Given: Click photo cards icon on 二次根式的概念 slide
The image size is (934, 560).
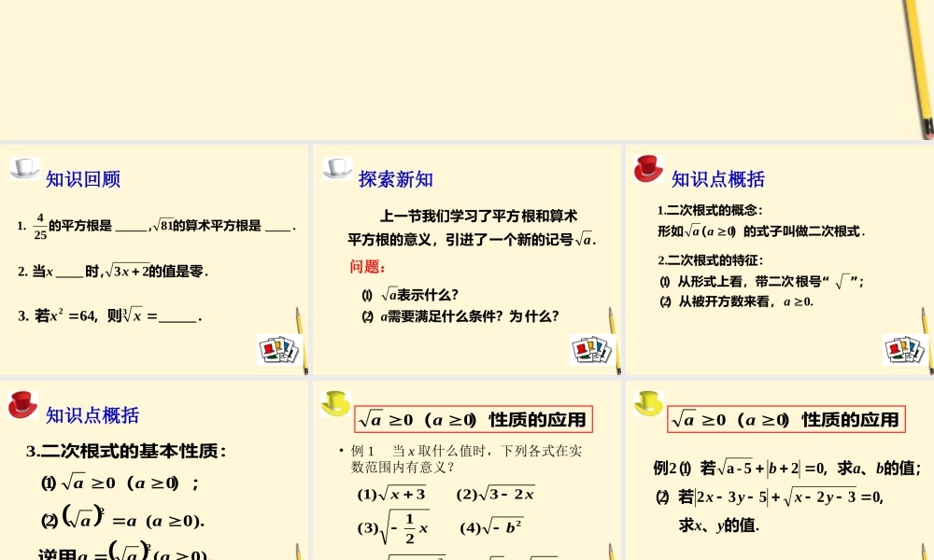Looking at the screenshot, I should (x=903, y=349).
